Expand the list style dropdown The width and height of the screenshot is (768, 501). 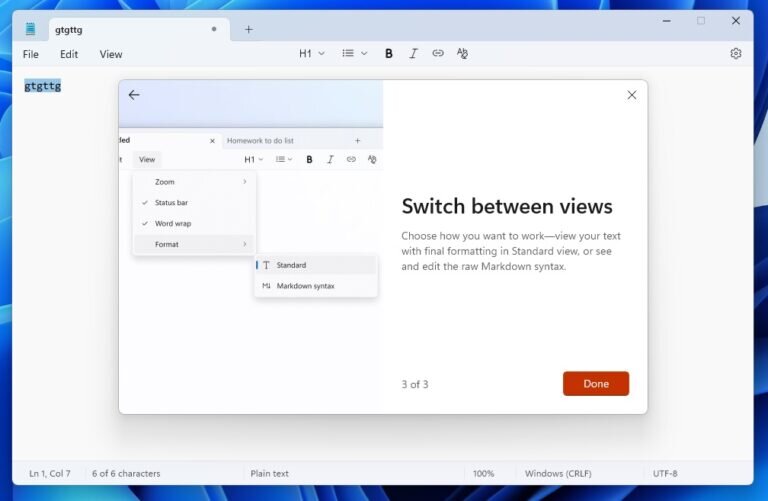pyautogui.click(x=354, y=54)
